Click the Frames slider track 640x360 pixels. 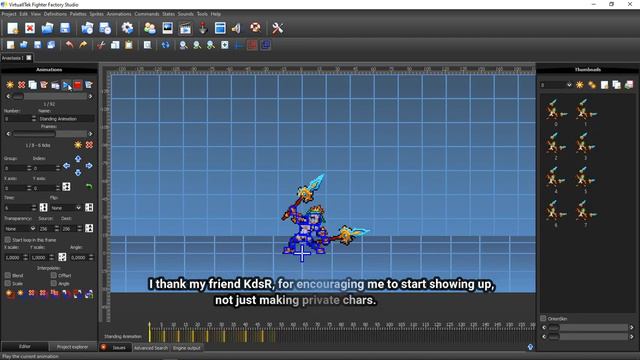49,133
